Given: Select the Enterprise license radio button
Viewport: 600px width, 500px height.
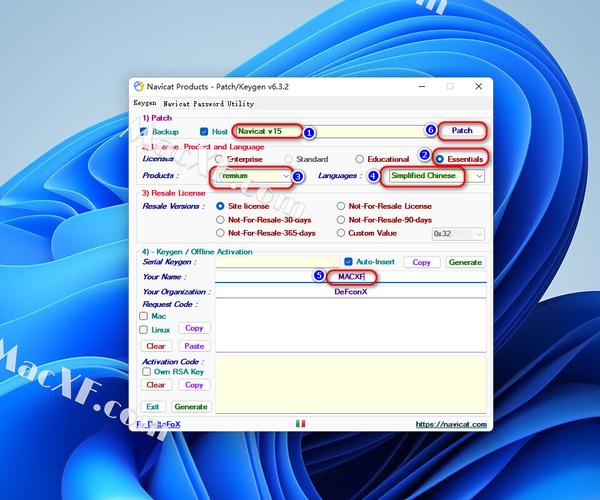Looking at the screenshot, I should click(219, 159).
